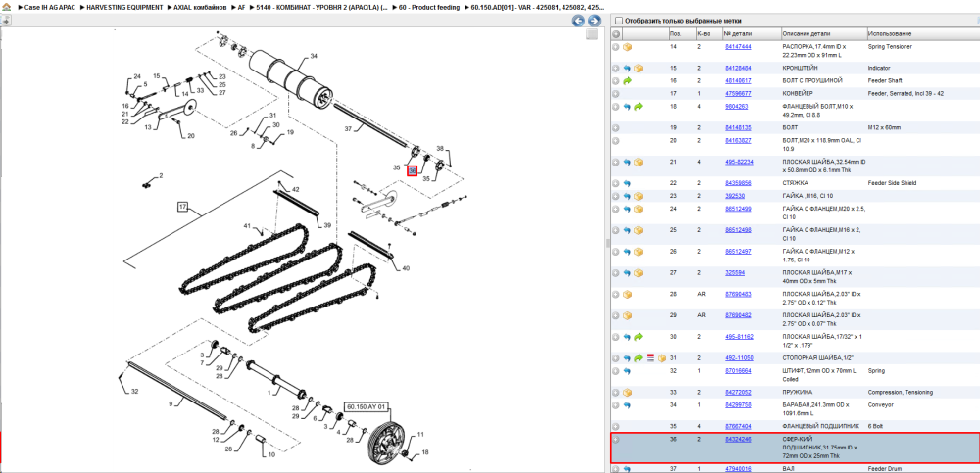Open the 'AF' breadcrumb
Screen dimensions: 980x473
point(242,7)
